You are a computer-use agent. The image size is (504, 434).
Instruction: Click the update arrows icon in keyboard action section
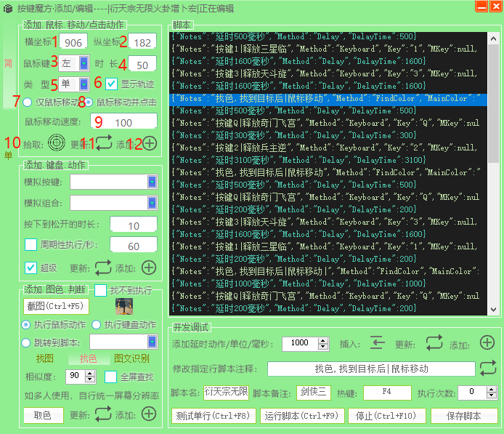[103, 268]
